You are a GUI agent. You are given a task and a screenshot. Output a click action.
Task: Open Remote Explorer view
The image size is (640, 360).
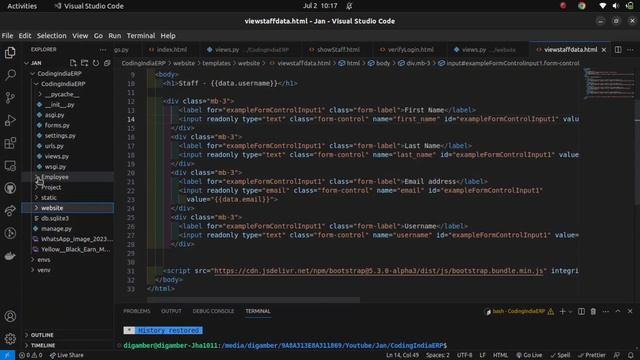click(x=10, y=166)
